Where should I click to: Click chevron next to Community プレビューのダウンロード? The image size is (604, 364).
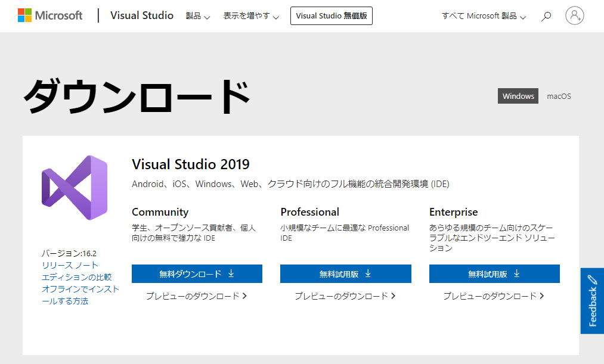tap(244, 296)
